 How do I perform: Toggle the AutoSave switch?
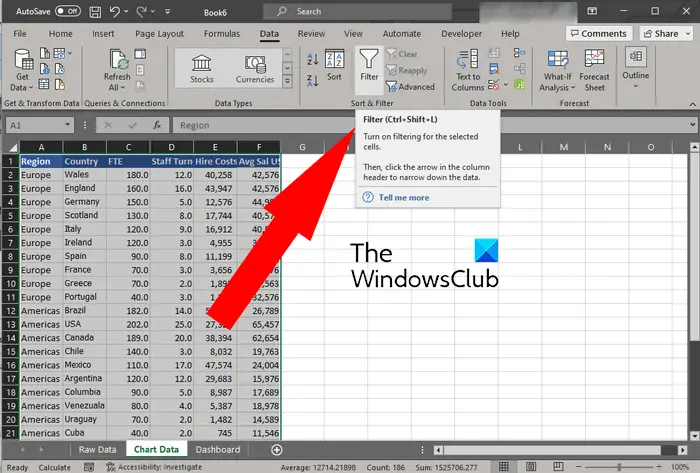pyautogui.click(x=68, y=11)
